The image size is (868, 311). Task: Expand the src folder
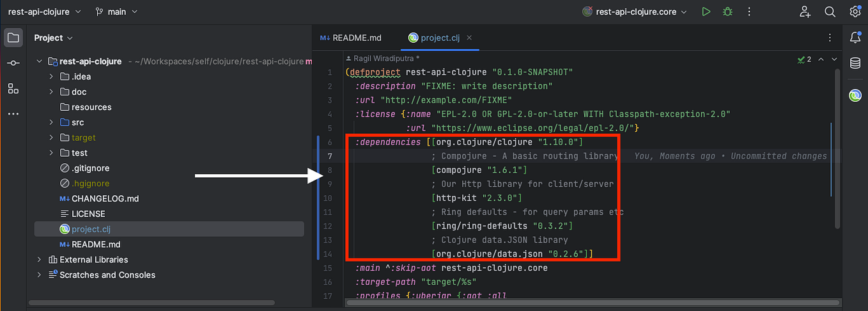[x=51, y=122]
